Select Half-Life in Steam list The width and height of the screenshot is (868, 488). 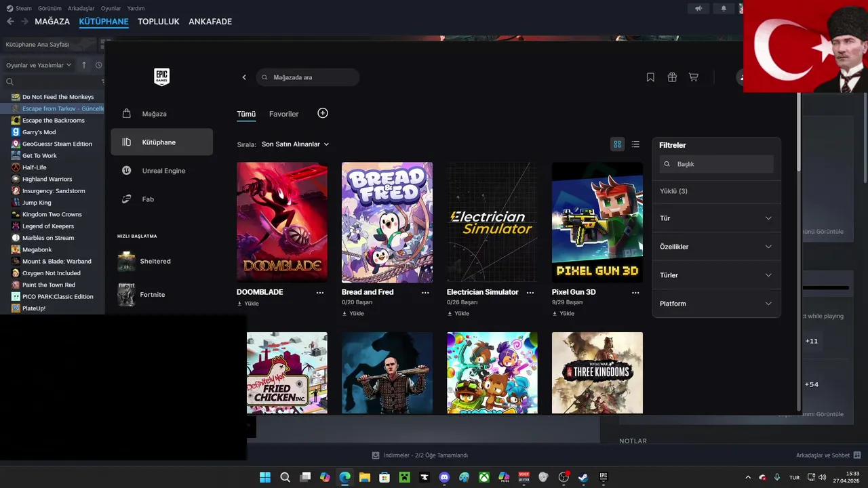click(35, 167)
